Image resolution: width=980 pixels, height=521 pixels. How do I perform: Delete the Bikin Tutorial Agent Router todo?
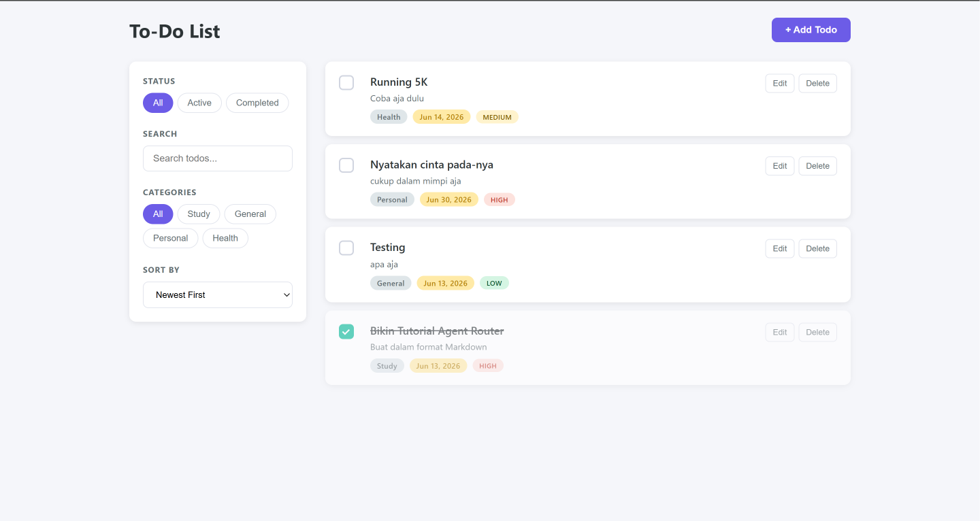tap(818, 333)
